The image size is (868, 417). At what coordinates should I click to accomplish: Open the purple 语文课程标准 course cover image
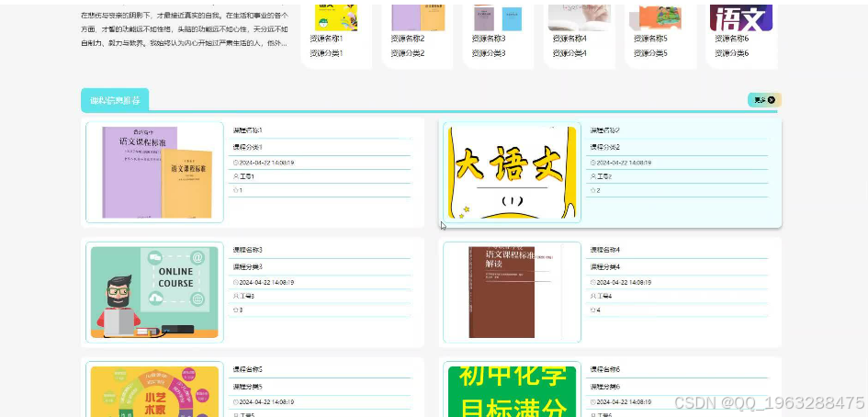pyautogui.click(x=154, y=173)
